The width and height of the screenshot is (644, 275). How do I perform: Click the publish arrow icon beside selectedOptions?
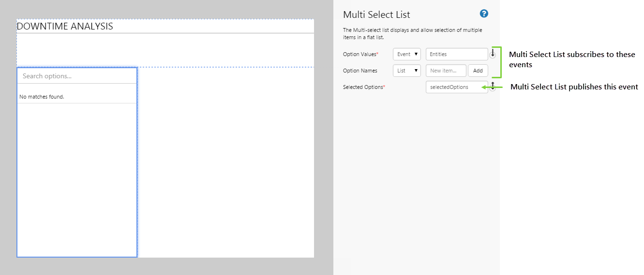point(493,87)
